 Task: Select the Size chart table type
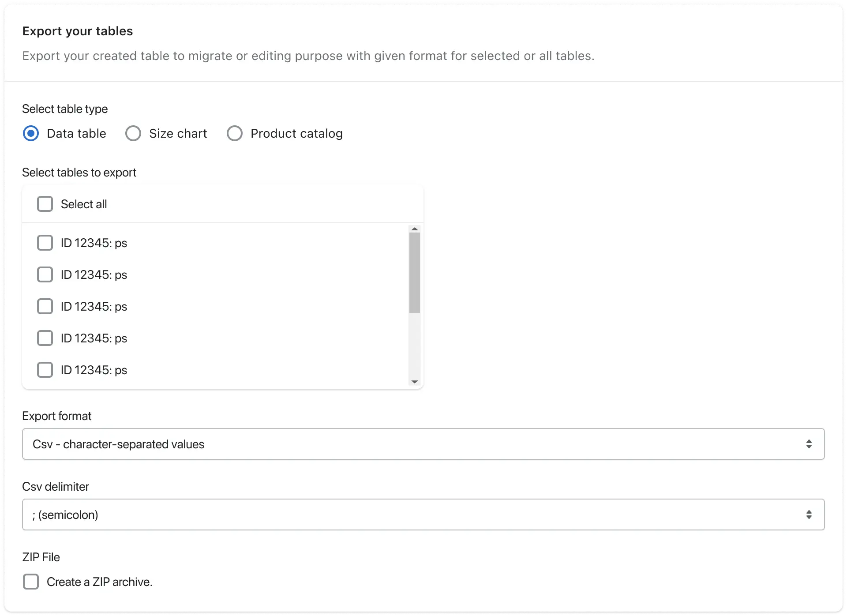[133, 133]
